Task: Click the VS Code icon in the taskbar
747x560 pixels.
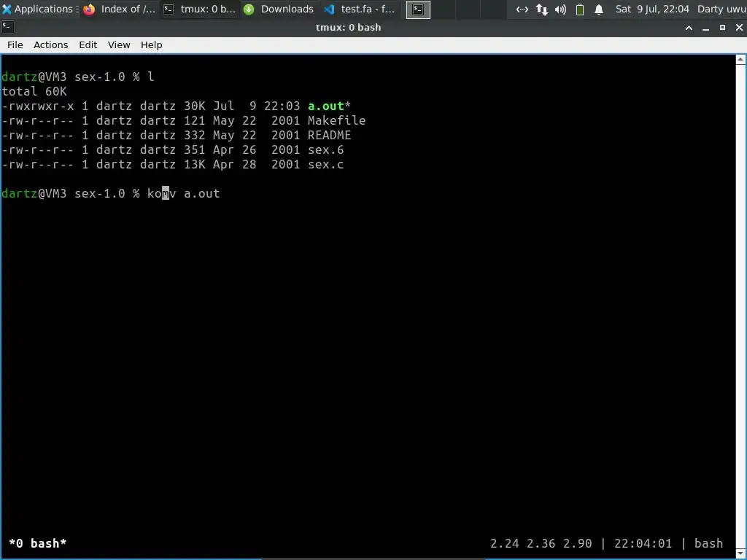Action: [329, 9]
